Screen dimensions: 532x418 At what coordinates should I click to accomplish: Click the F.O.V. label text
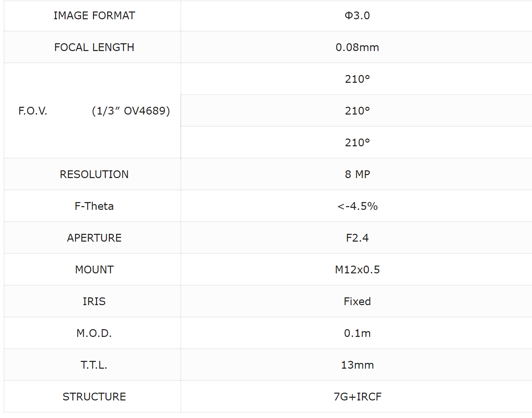pyautogui.click(x=33, y=111)
